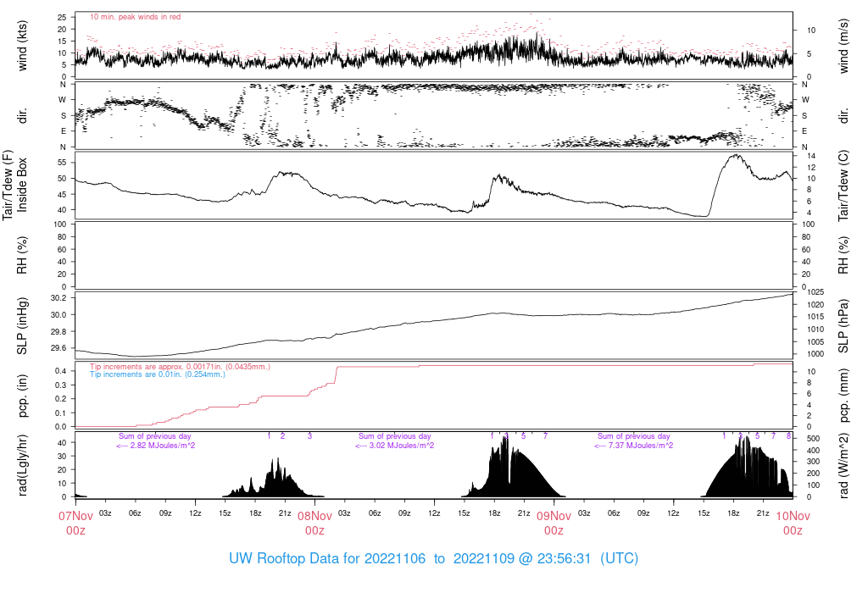Select the 10Nov 00z date label
This screenshot has height=593, width=868.
click(793, 522)
